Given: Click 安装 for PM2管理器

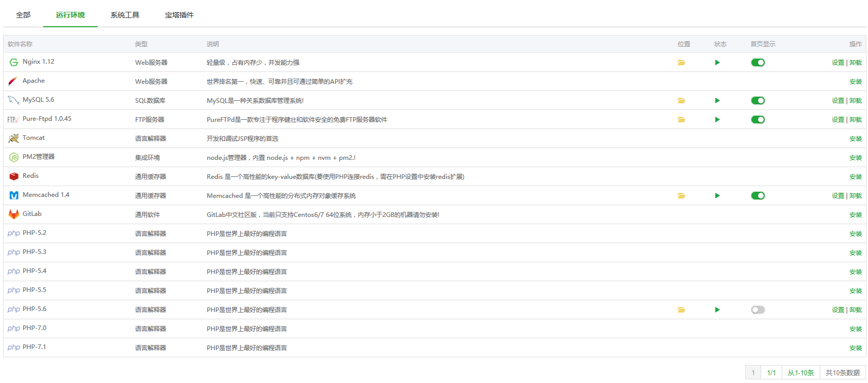Looking at the screenshot, I should (x=856, y=158).
